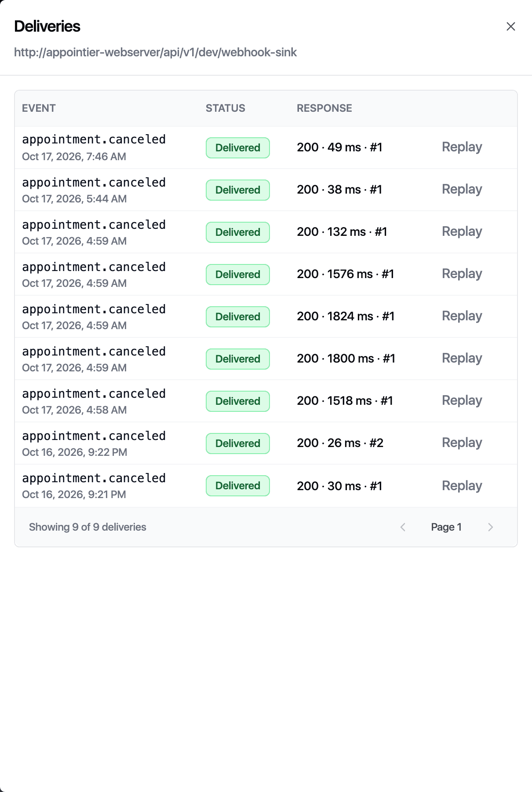532x792 pixels.
Task: Click response '200 · 38 ms · #1'
Action: 339,189
